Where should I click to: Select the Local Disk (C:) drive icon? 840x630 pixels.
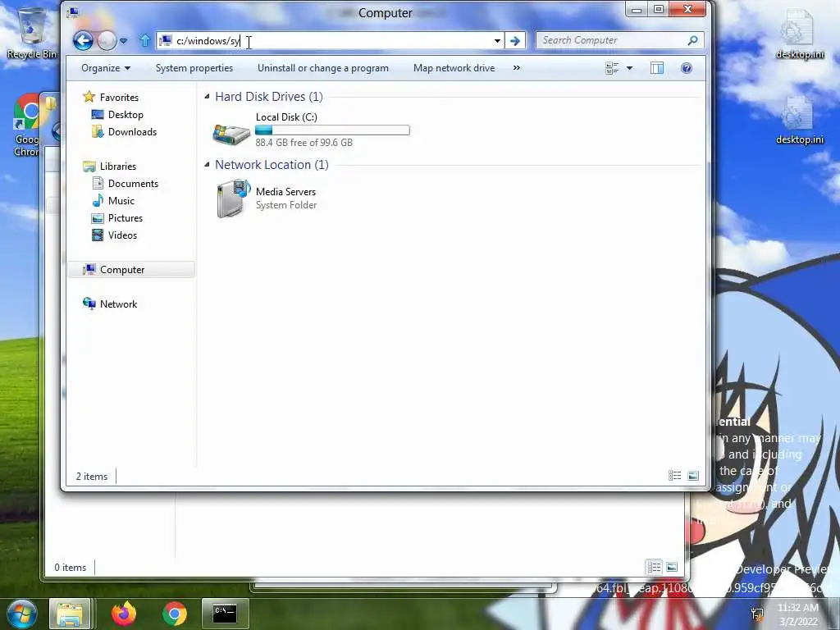click(231, 133)
